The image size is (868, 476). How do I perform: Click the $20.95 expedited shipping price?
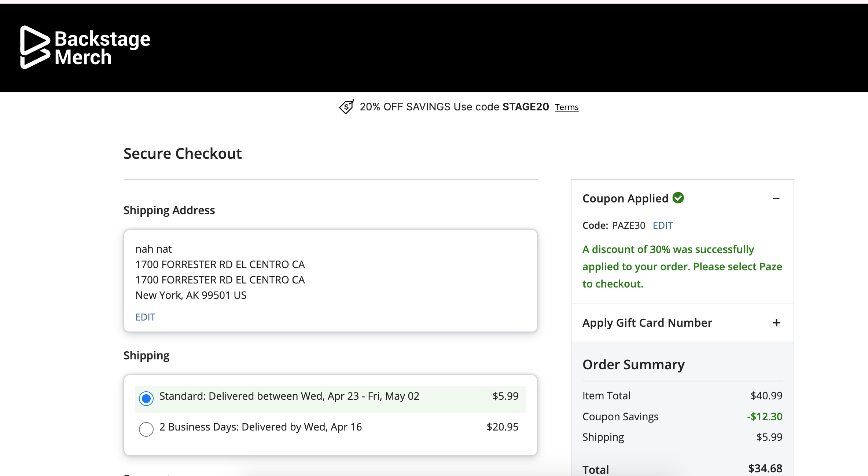502,427
